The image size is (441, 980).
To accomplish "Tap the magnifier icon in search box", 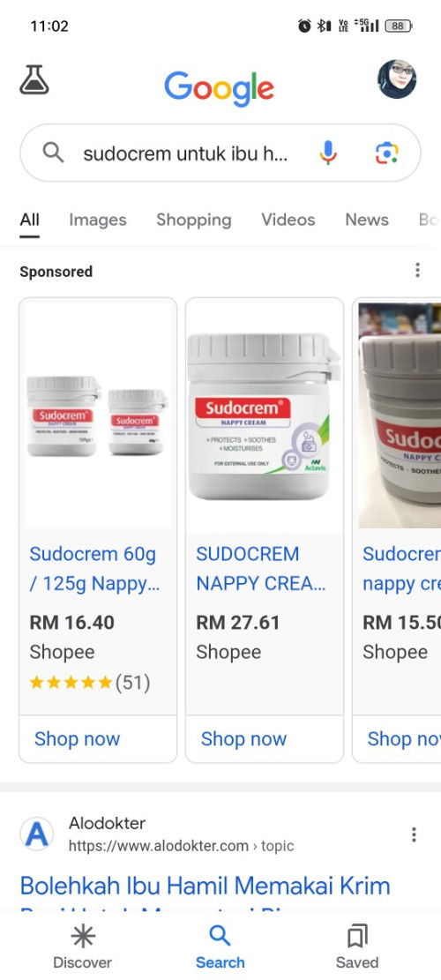I will click(x=53, y=153).
